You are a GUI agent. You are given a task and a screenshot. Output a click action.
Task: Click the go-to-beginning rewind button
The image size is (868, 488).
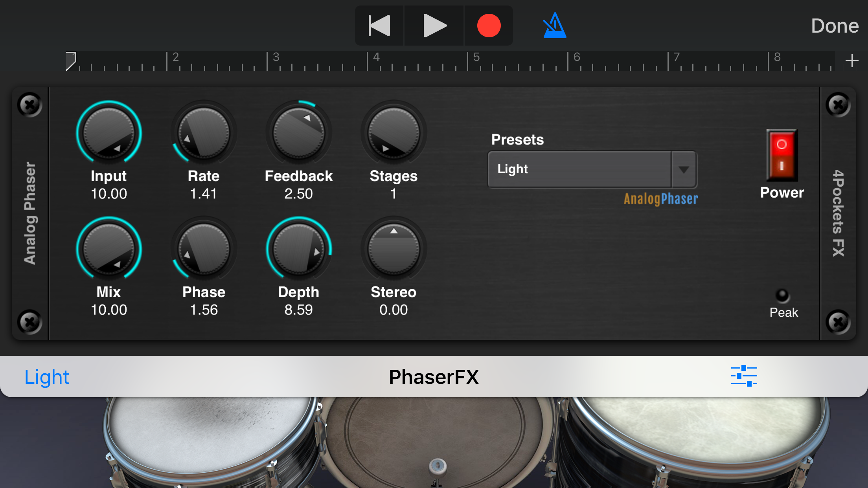(379, 26)
